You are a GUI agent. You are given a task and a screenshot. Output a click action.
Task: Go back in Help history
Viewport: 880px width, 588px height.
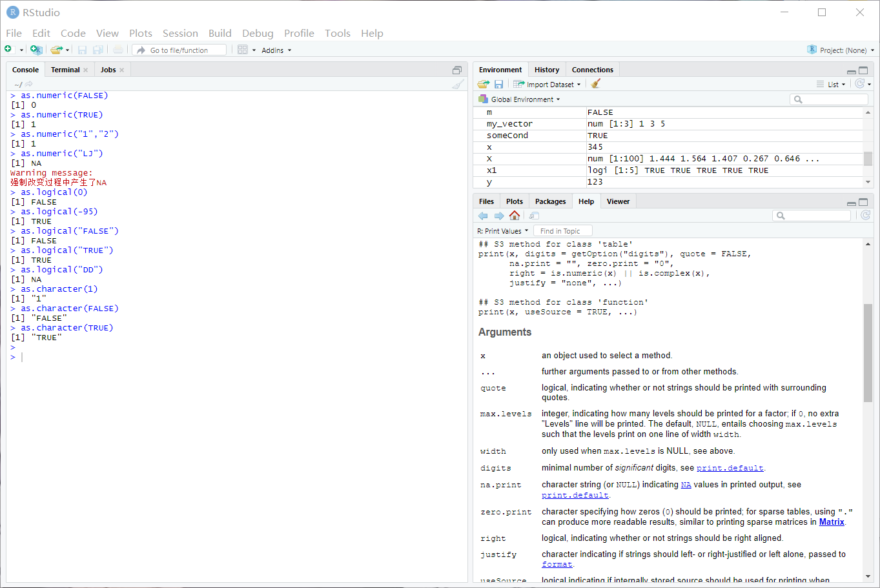click(x=483, y=216)
